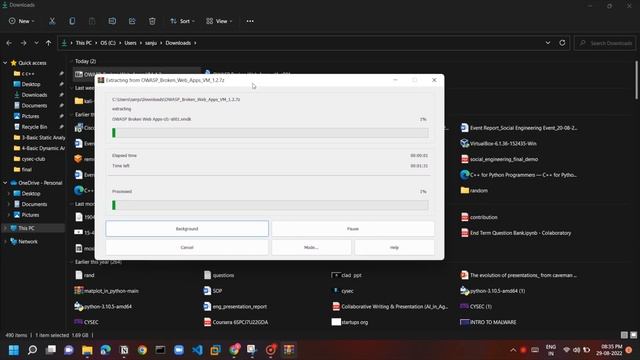Open Notion from the taskbar
Viewport: 640px width, 360px height.
point(124,350)
